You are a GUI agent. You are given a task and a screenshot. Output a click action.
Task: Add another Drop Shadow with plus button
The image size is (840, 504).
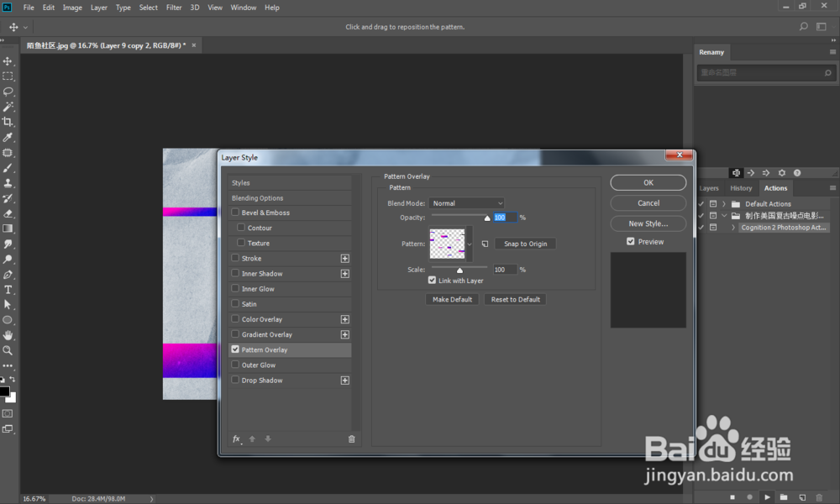coord(345,381)
